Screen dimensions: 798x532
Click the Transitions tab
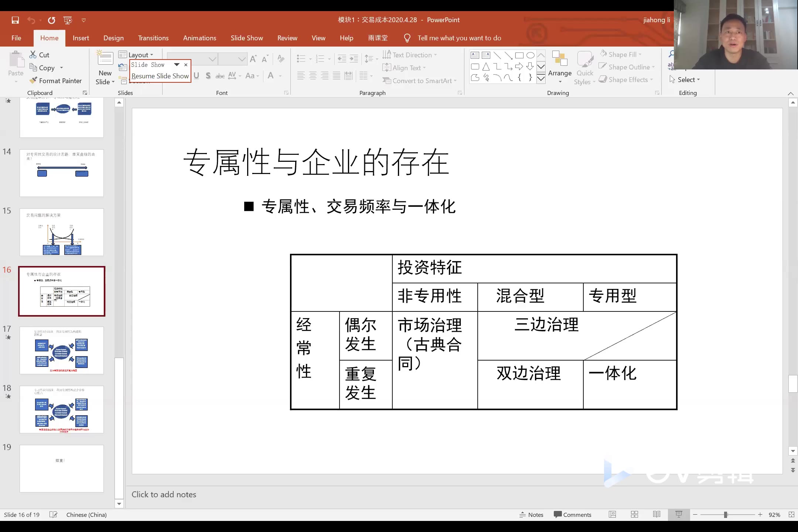coord(153,37)
